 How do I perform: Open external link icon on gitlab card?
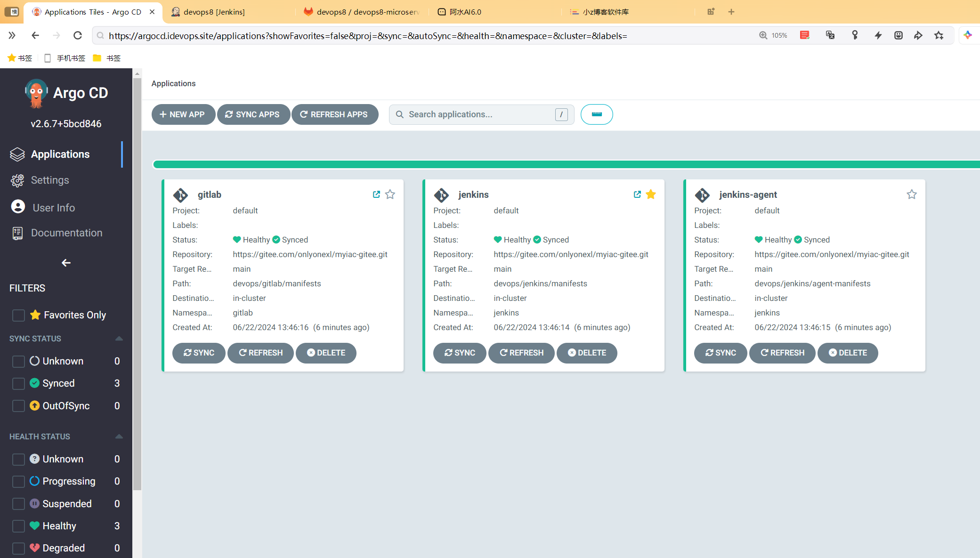point(376,194)
